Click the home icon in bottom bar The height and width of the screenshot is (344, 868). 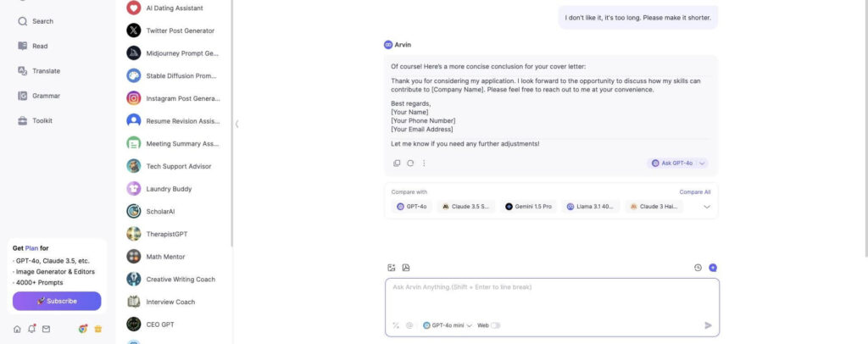17,329
